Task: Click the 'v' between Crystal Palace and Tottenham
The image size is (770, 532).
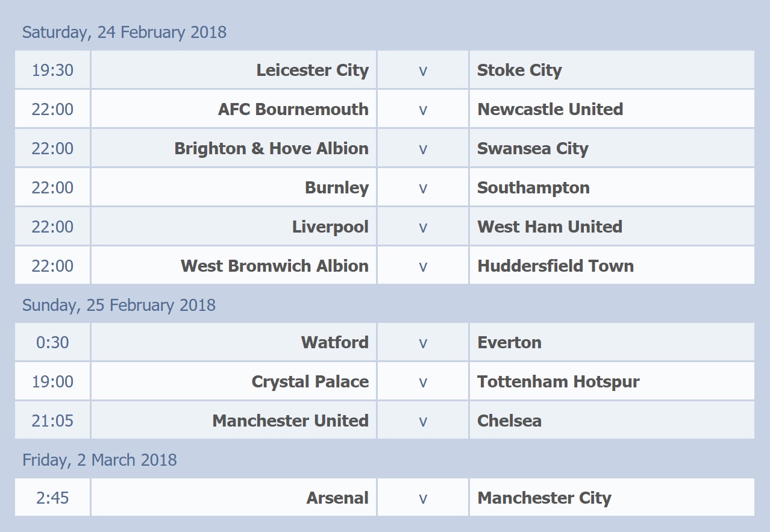Action: (423, 382)
